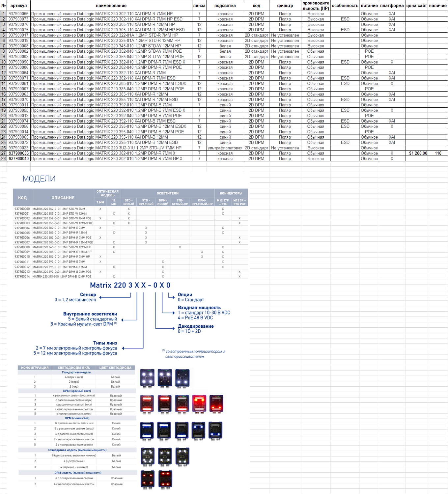Select the "фильтр" header cell
448x494 pixels.
tap(285, 6)
